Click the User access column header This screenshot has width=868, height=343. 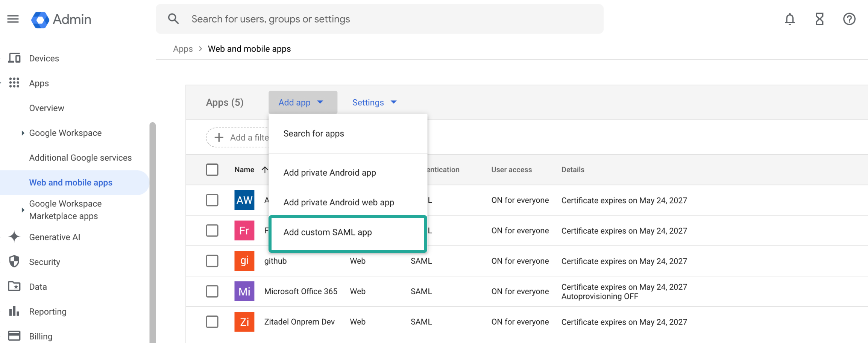click(511, 170)
